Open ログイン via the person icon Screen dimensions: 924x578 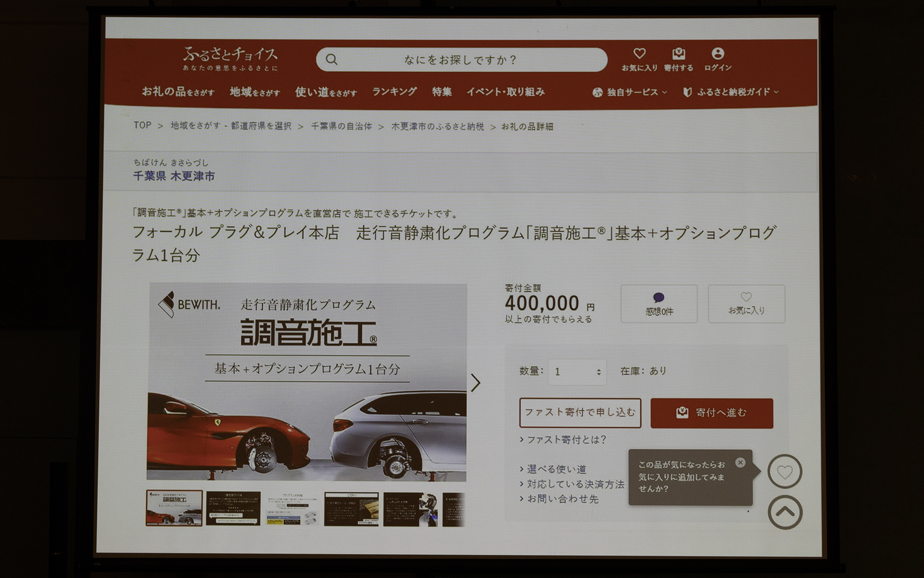pyautogui.click(x=717, y=53)
